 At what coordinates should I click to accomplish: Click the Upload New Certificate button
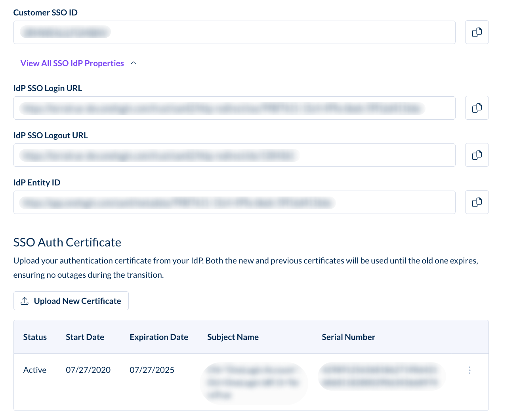[71, 301]
